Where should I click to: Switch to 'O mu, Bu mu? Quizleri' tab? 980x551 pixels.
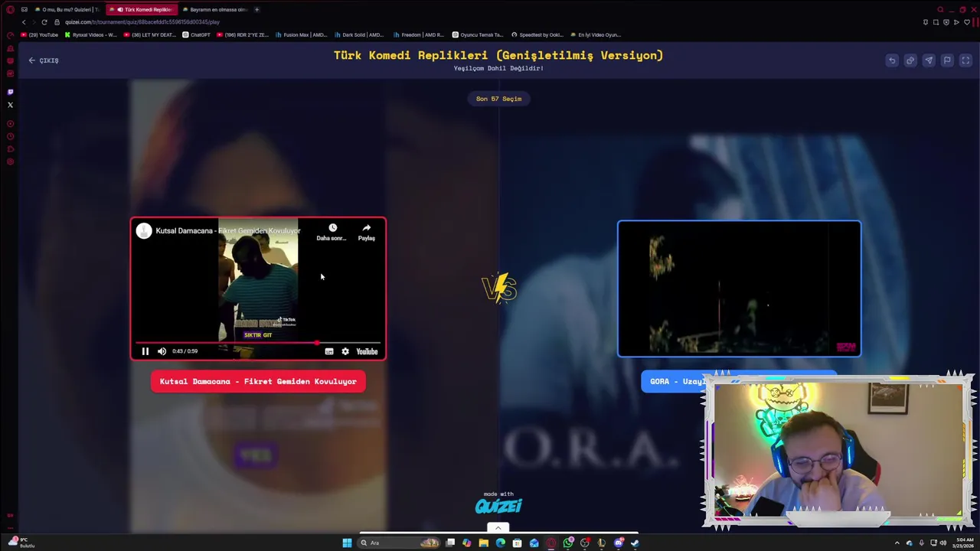point(67,9)
